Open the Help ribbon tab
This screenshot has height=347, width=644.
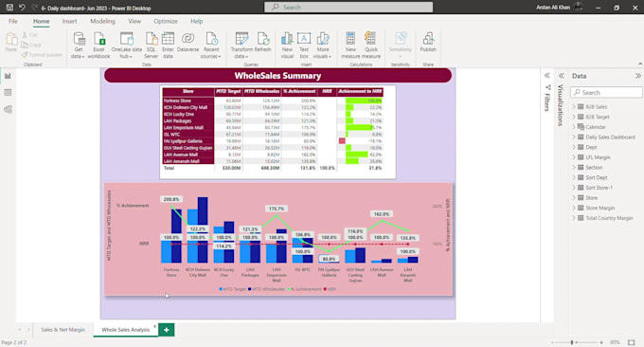[196, 21]
